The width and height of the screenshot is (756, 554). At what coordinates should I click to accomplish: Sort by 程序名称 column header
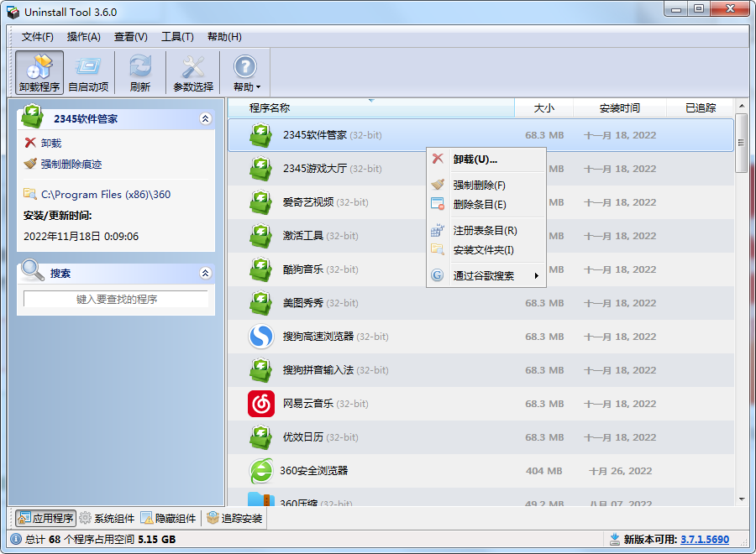[370, 108]
